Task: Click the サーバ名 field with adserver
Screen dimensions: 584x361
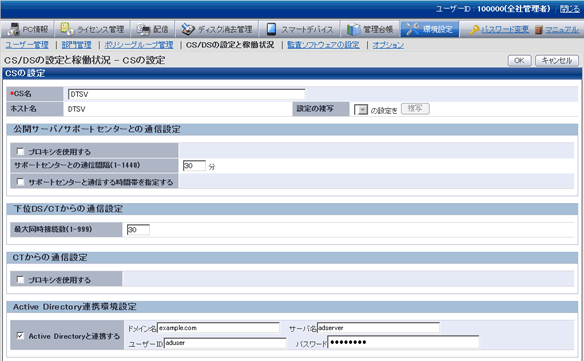Action: 378,328
